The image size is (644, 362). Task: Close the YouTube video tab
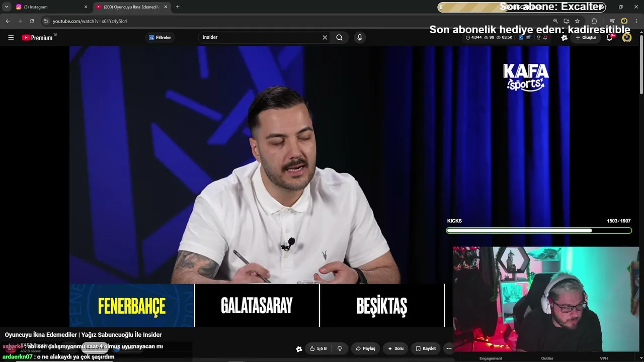[166, 7]
